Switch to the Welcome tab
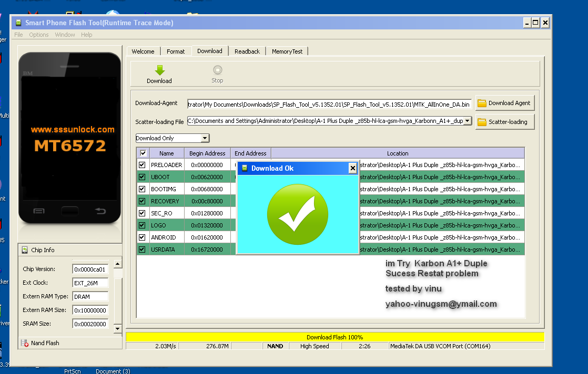Screen dimensions: 588x374 coord(143,51)
